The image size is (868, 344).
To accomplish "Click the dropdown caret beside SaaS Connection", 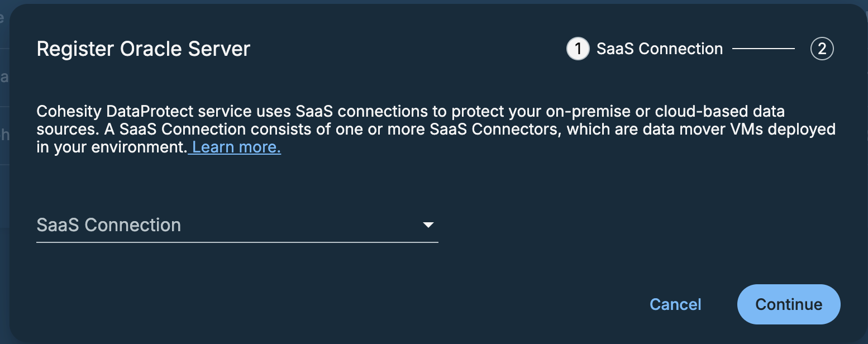I will [428, 225].
